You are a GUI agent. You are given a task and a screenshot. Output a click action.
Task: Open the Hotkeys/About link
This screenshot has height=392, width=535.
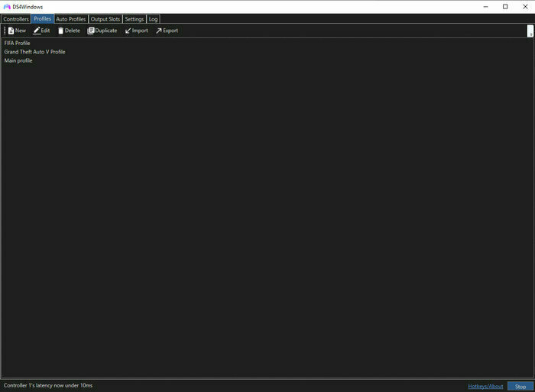(x=485, y=386)
